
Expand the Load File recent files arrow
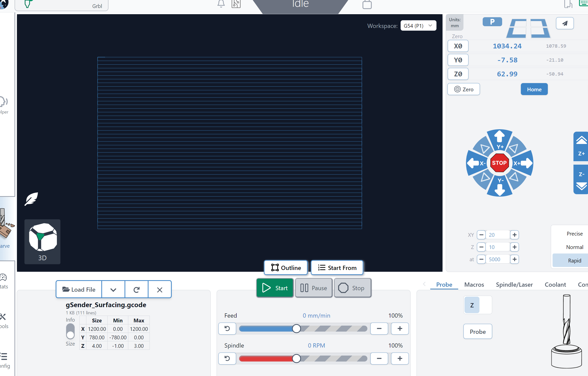click(x=113, y=289)
